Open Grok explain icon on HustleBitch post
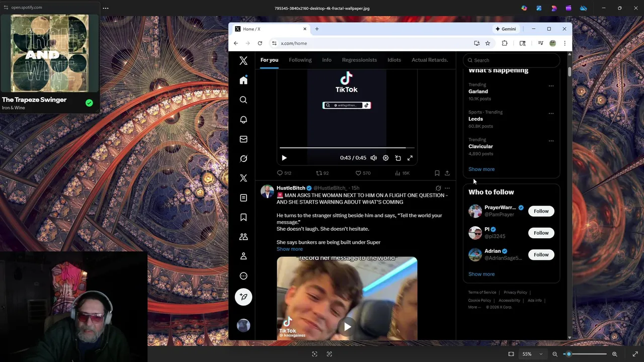 point(438,188)
